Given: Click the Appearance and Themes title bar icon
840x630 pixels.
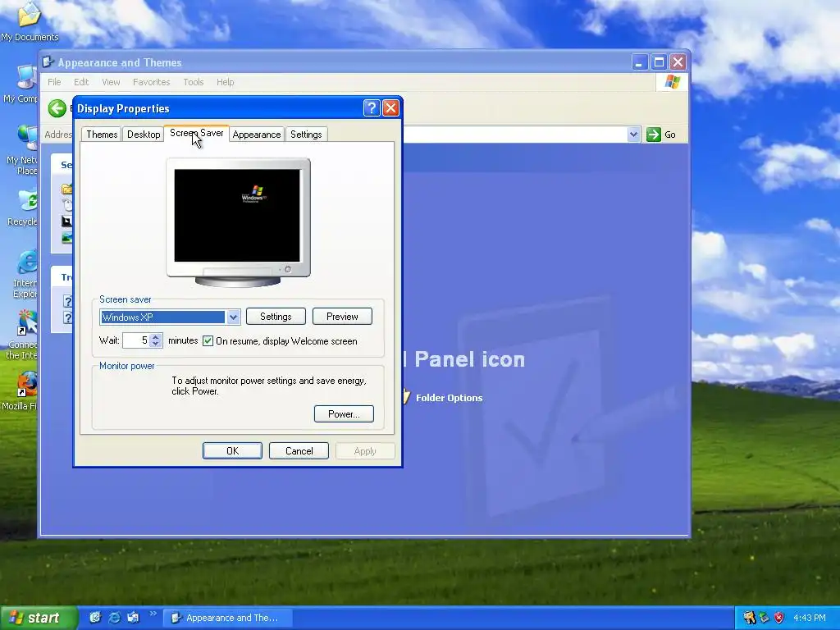Looking at the screenshot, I should click(x=48, y=62).
